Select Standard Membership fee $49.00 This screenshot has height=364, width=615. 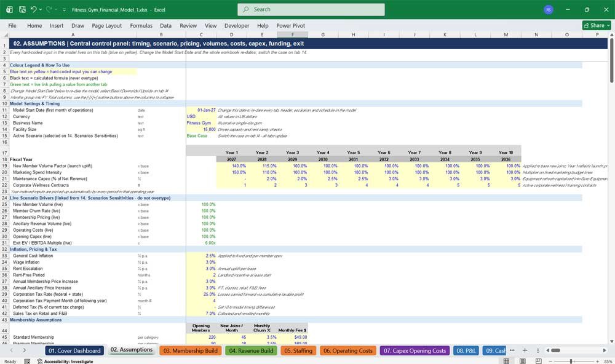293,337
